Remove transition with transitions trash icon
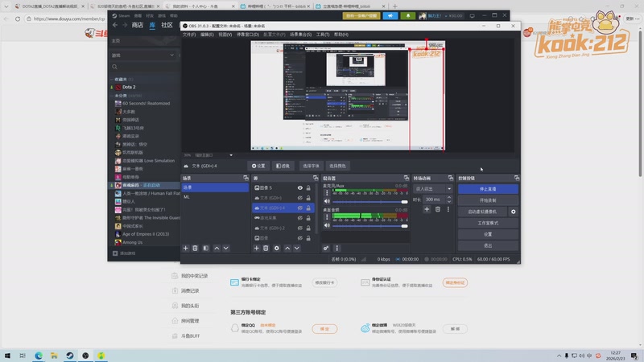644x362 pixels. click(438, 209)
